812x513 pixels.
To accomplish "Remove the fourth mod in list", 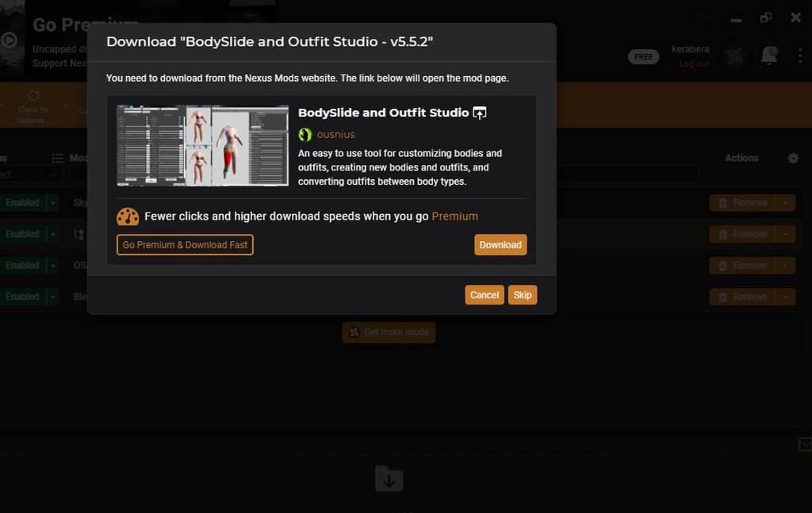I will click(x=742, y=297).
